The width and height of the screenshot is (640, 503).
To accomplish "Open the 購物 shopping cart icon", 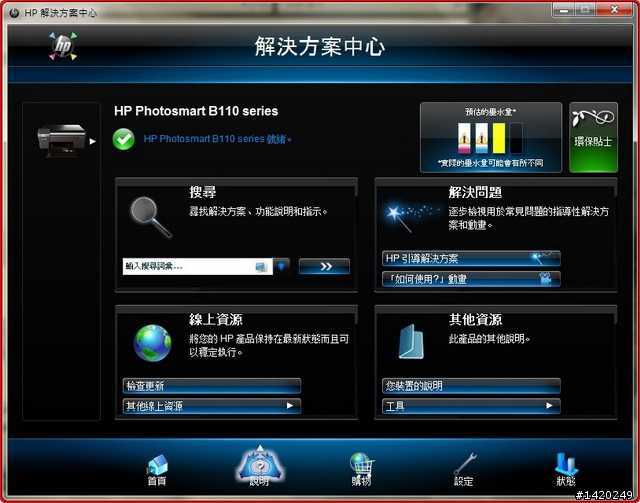I will coord(361,469).
